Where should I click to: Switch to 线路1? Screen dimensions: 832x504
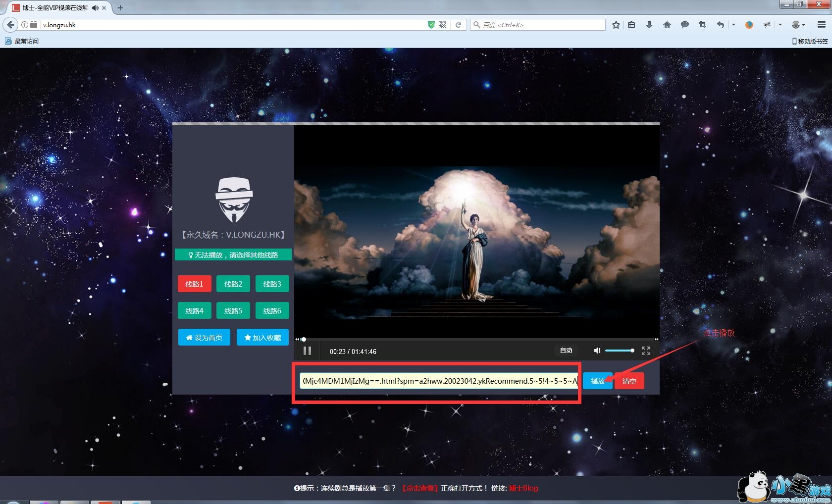click(194, 284)
